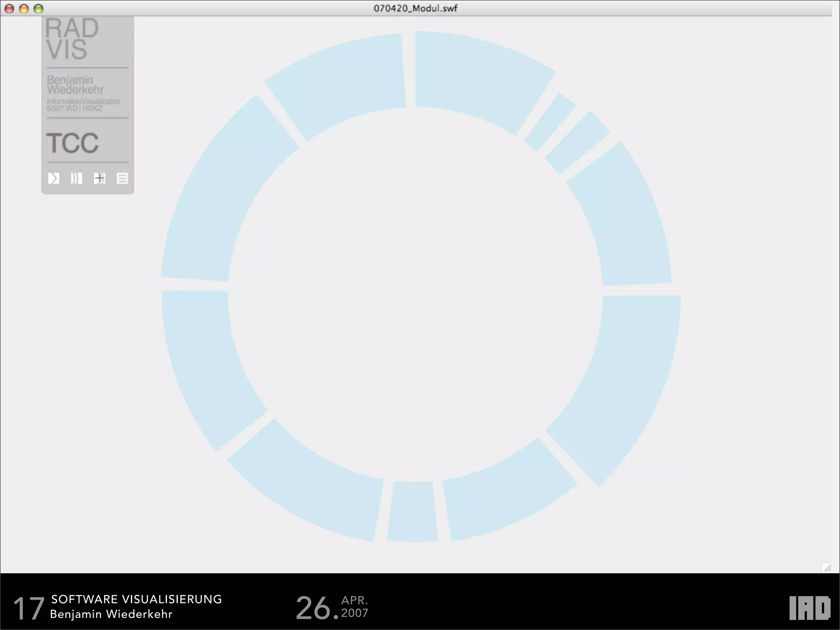Click the SOFTWARE VISUALISIERUNG footer heading
The width and height of the screenshot is (840, 630).
click(137, 599)
